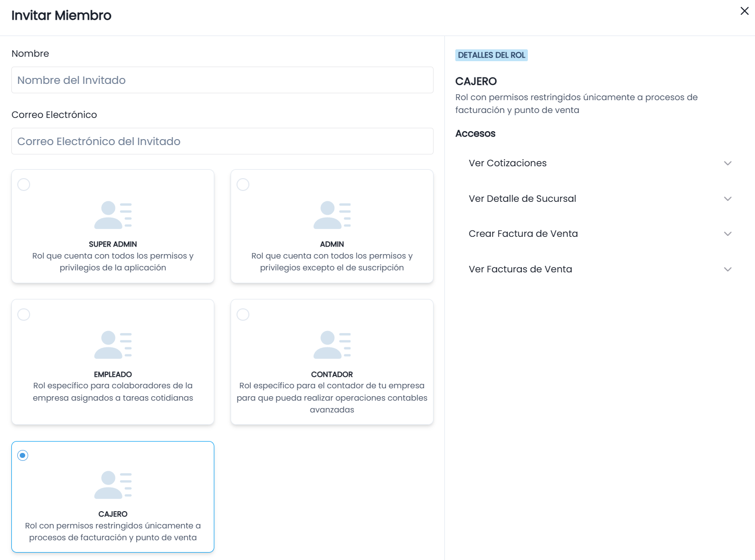This screenshot has height=560, width=755.
Task: Choose the EMPLEADO radio button
Action: [24, 314]
